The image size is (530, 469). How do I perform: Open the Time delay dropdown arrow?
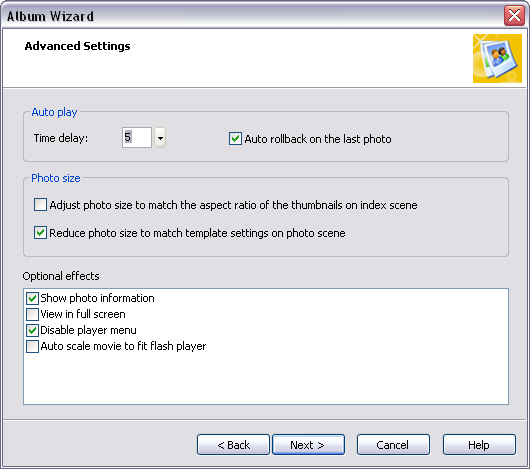pyautogui.click(x=160, y=138)
